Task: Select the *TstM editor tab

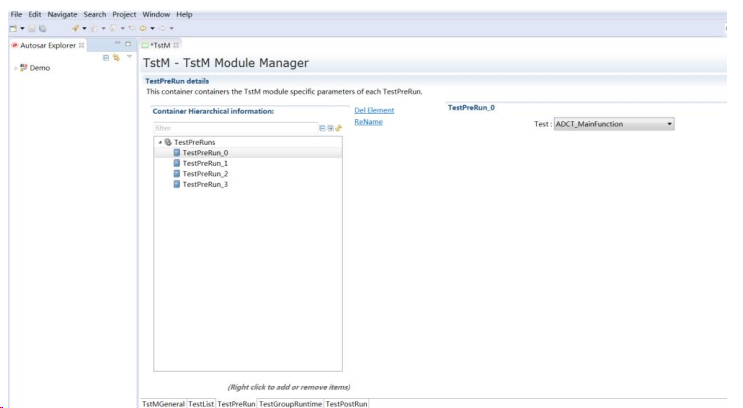Action: coord(160,45)
